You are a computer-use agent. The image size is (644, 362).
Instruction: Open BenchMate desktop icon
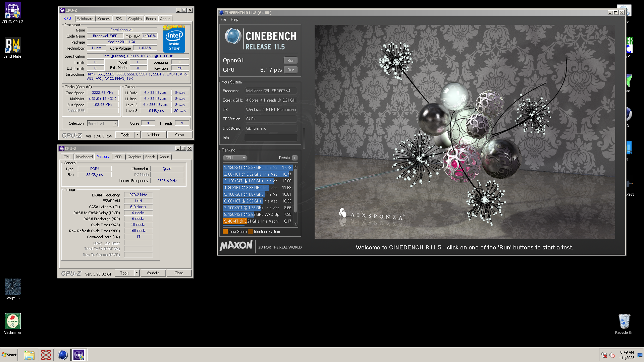coord(12,48)
